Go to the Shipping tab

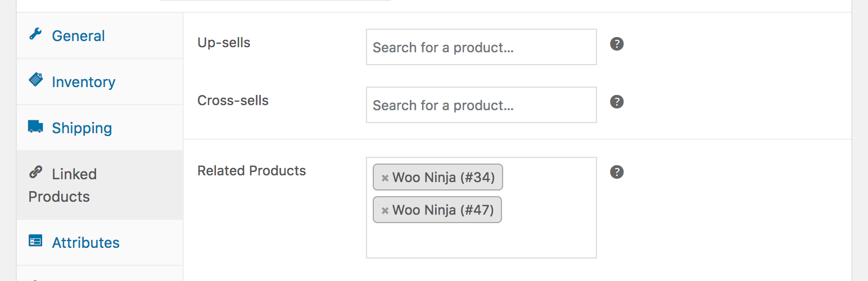coord(82,128)
